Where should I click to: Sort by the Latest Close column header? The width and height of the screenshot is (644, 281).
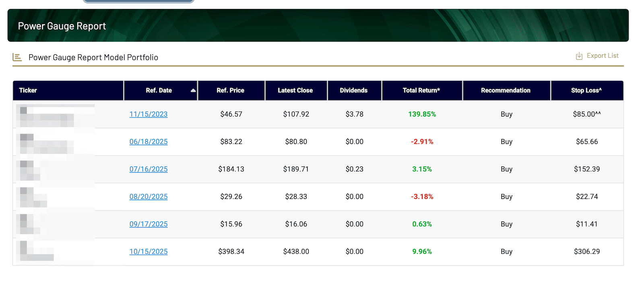295,90
